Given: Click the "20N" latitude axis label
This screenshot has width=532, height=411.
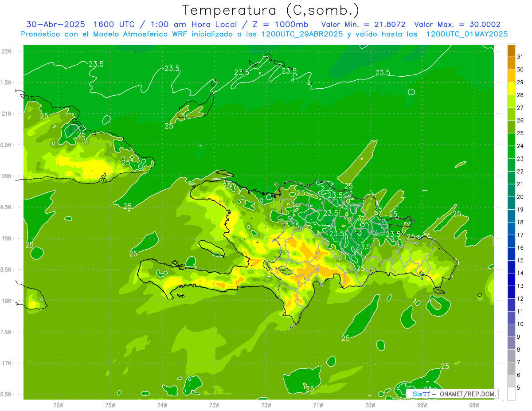Looking at the screenshot, I should (x=7, y=176).
